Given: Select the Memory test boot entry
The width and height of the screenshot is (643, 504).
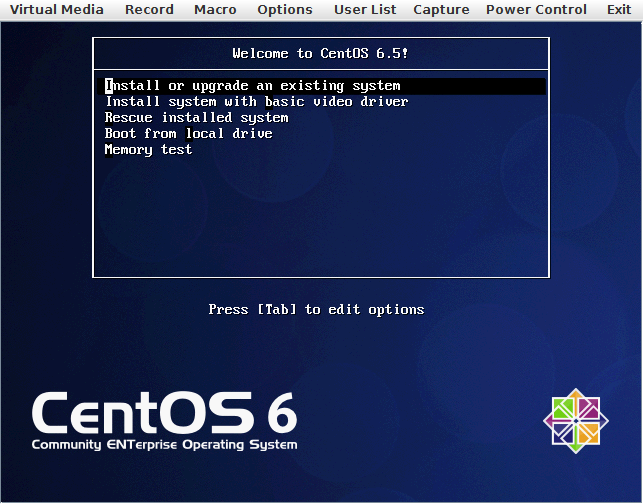Looking at the screenshot, I should (x=149, y=150).
